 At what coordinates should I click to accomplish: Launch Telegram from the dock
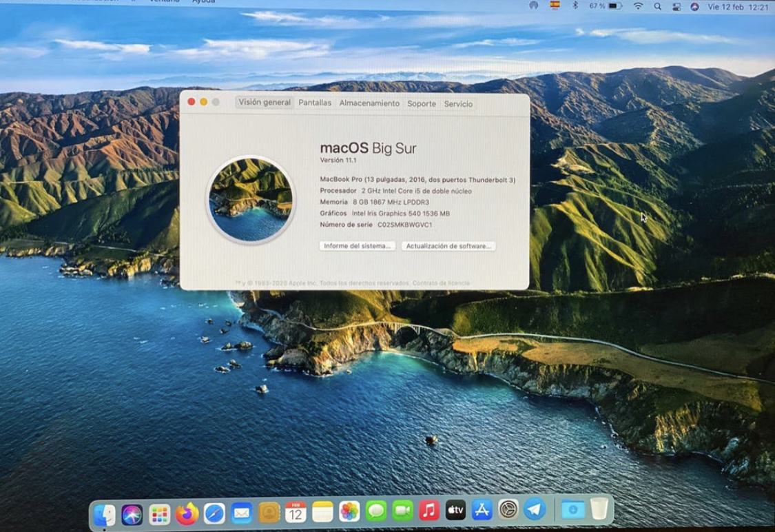pos(535,510)
